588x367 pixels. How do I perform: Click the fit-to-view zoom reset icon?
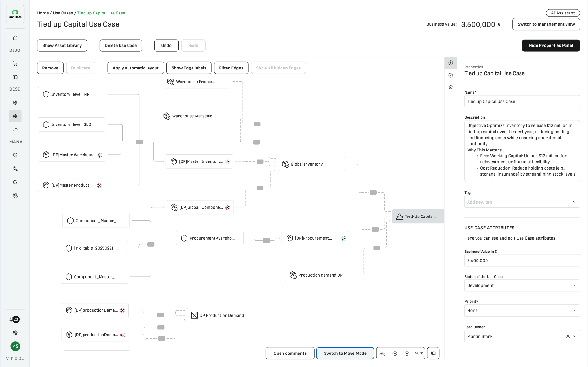tap(383, 353)
